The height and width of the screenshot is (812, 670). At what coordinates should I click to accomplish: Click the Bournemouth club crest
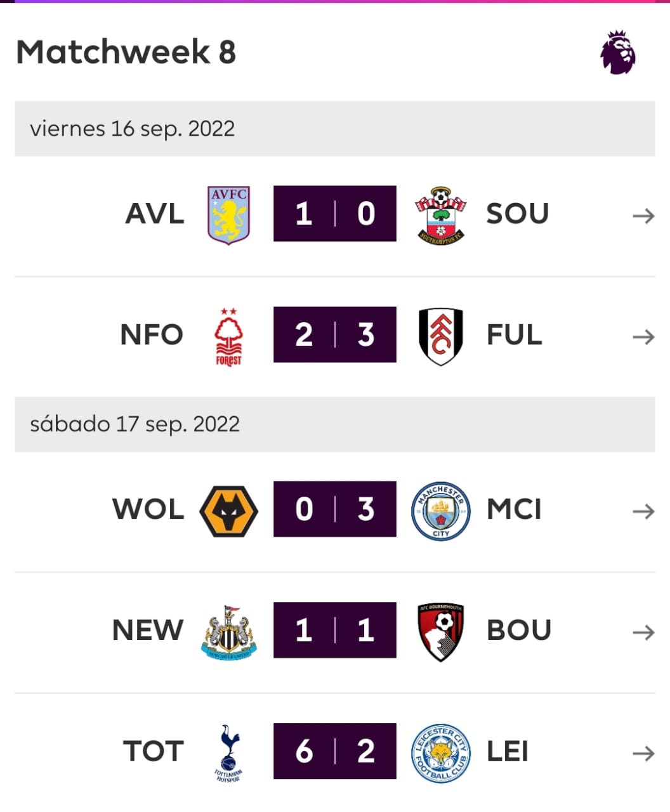click(441, 632)
